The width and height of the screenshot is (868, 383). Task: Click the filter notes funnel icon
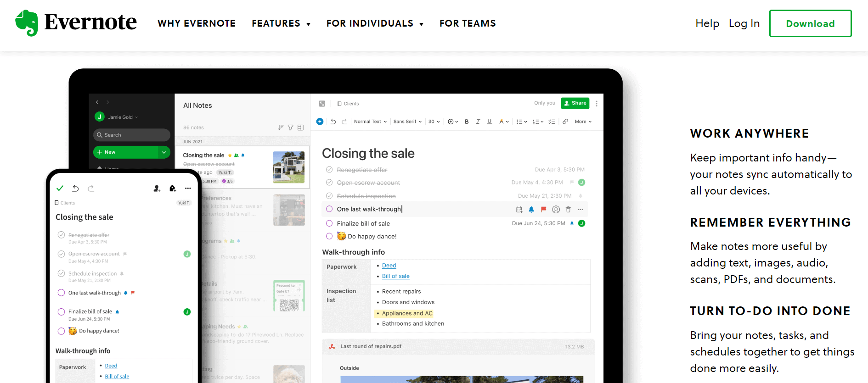pyautogui.click(x=291, y=128)
